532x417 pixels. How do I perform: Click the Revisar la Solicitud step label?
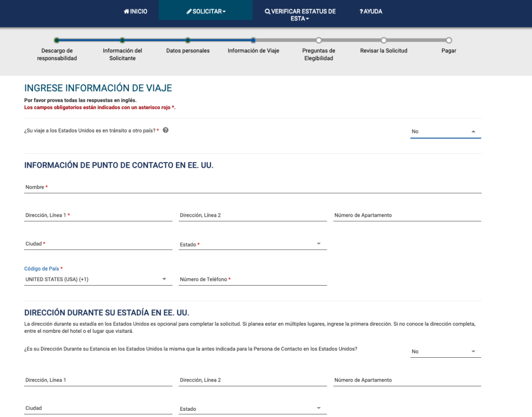pos(383,50)
